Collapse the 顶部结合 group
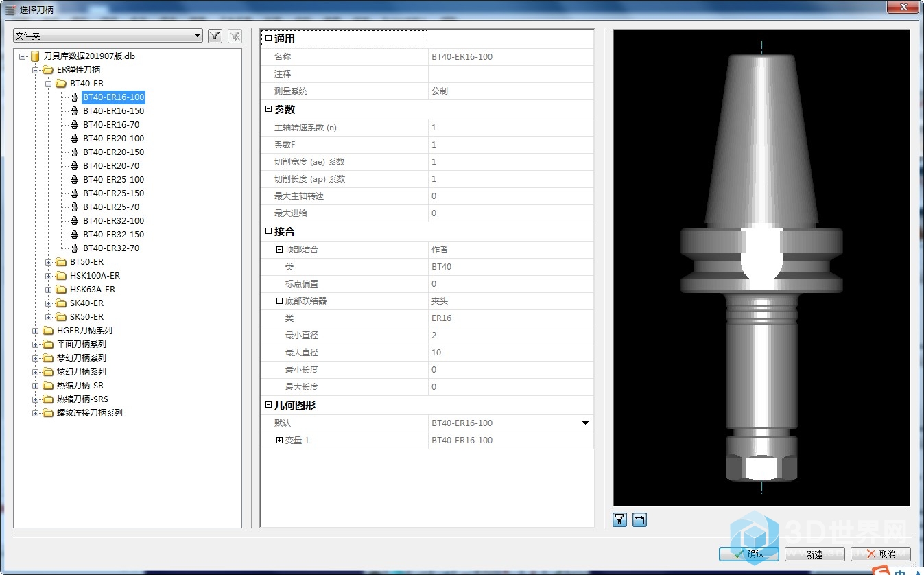The width and height of the screenshot is (924, 575). [x=280, y=250]
